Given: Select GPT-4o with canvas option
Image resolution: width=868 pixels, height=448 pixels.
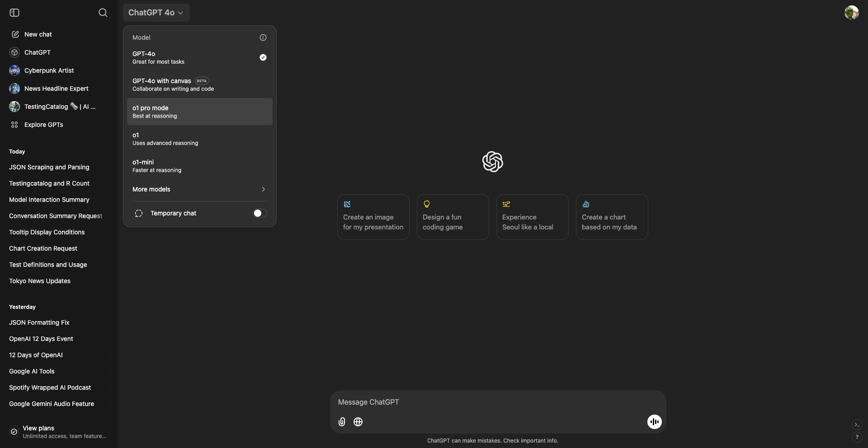Looking at the screenshot, I should pyautogui.click(x=200, y=84).
